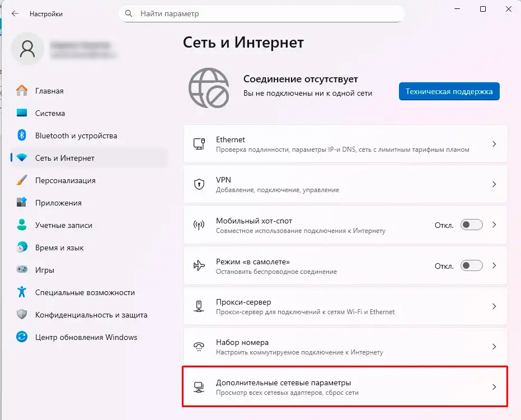Open Ethernet settings via its chevron
The image size is (521, 420).
pyautogui.click(x=494, y=144)
